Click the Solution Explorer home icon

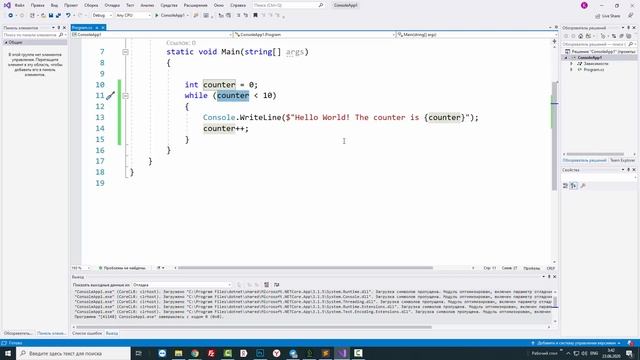coord(581,36)
